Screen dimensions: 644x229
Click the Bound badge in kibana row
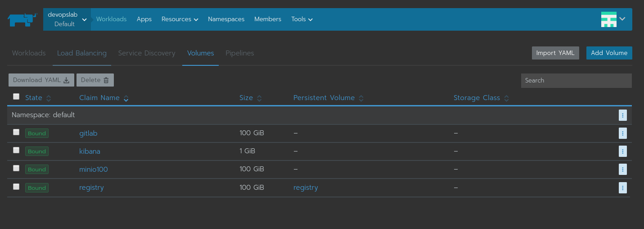click(x=37, y=151)
